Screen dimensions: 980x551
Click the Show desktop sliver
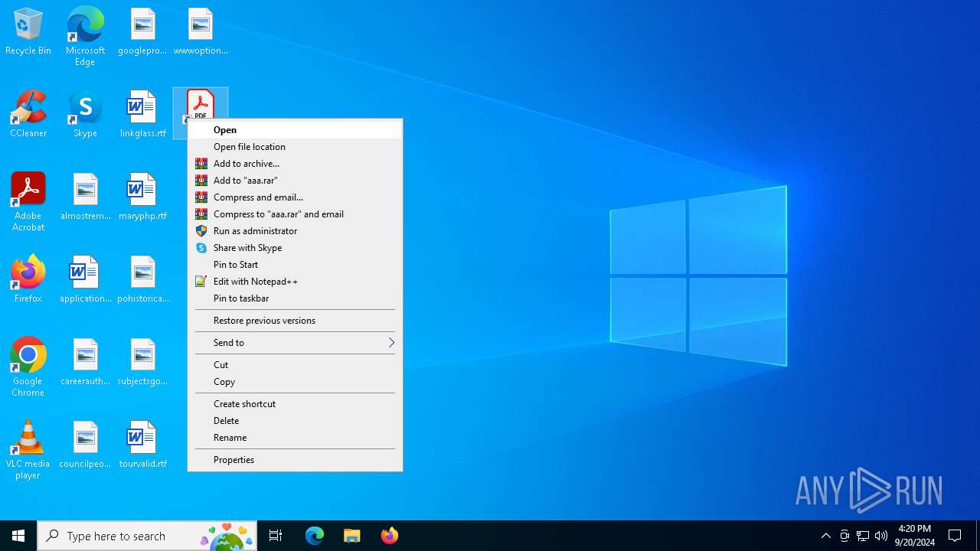click(978, 536)
